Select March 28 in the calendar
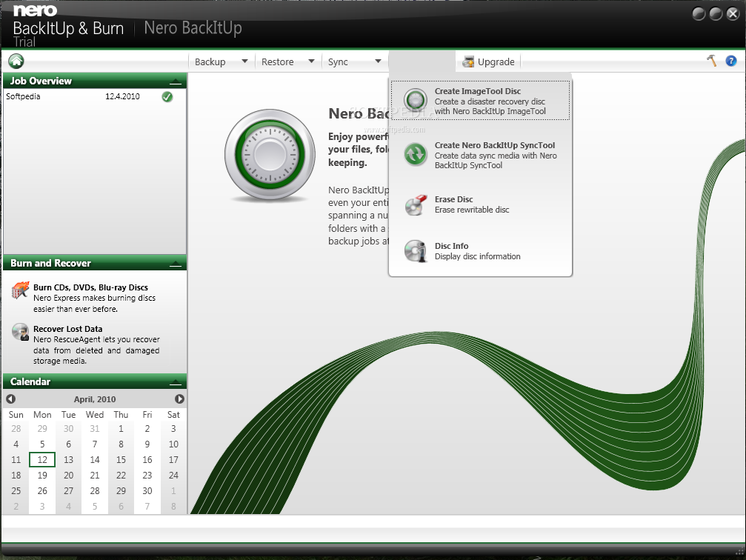746x560 pixels. (x=16, y=429)
